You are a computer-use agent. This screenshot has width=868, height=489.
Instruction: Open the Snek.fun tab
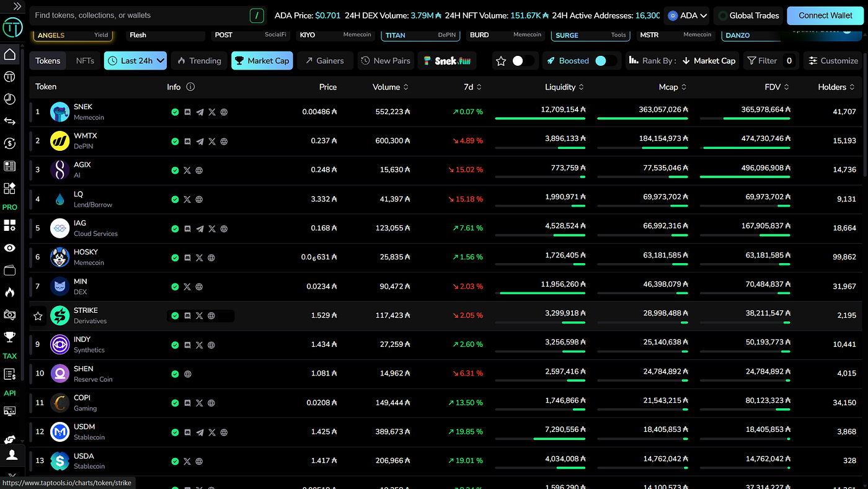pyautogui.click(x=447, y=61)
